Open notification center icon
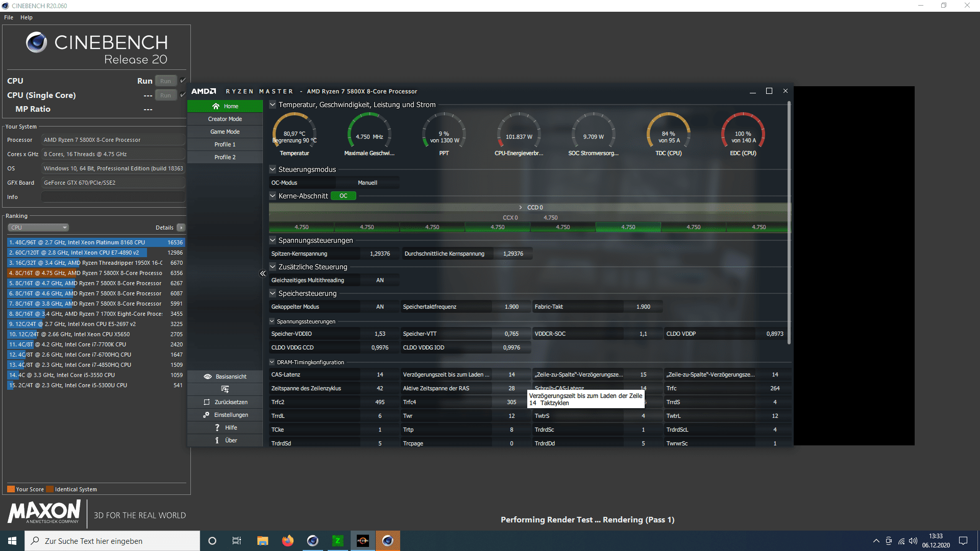The width and height of the screenshot is (980, 551). click(x=963, y=541)
